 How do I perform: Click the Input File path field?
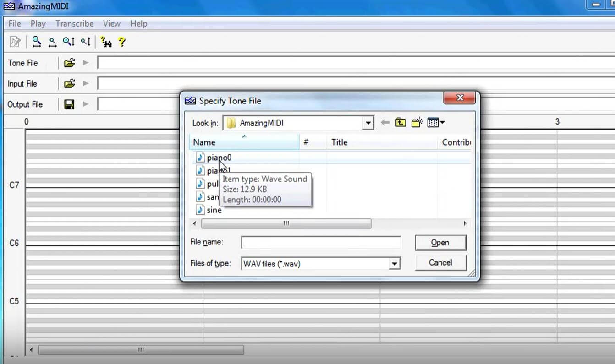[x=356, y=84]
